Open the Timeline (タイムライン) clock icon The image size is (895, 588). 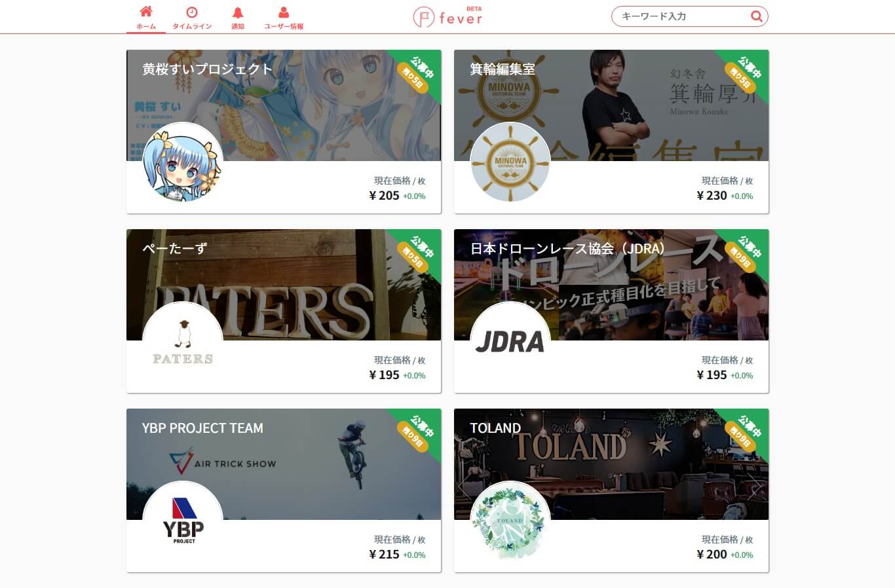192,12
